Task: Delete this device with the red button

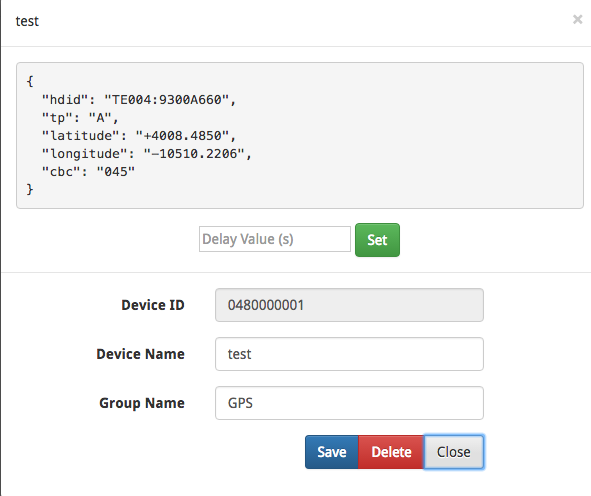Action: pyautogui.click(x=391, y=452)
